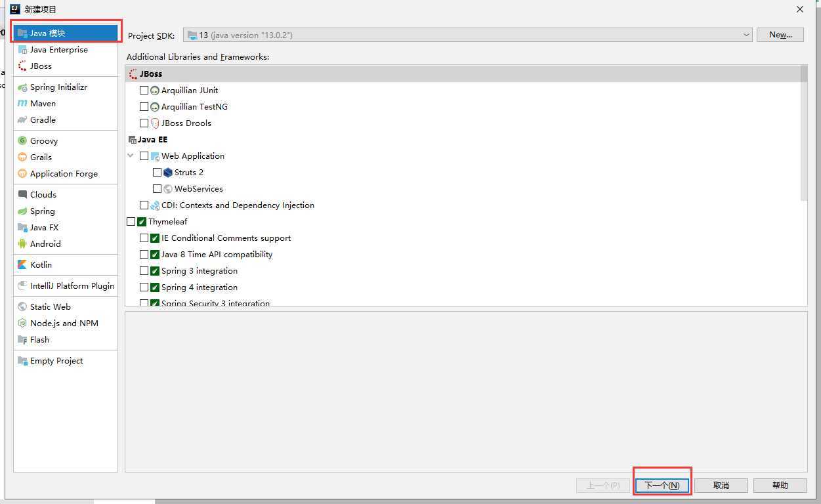Click the 取消 cancel button
The image size is (821, 504).
tap(721, 486)
